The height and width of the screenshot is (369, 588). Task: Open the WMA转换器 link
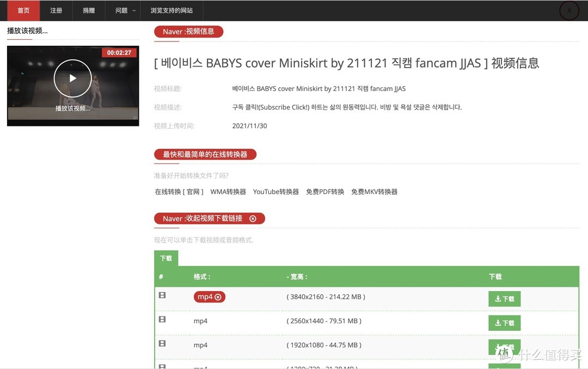[x=228, y=192]
